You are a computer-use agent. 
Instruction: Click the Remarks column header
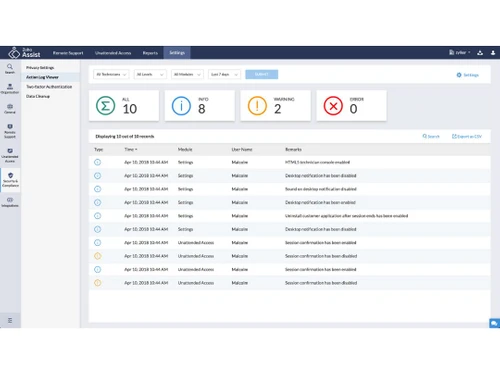(x=293, y=149)
